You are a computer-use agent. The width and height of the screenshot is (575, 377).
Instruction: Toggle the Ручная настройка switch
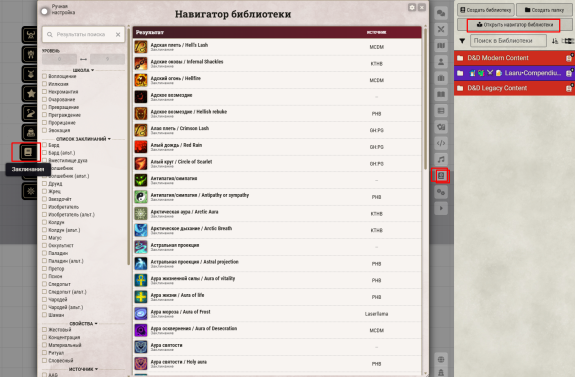click(x=45, y=11)
